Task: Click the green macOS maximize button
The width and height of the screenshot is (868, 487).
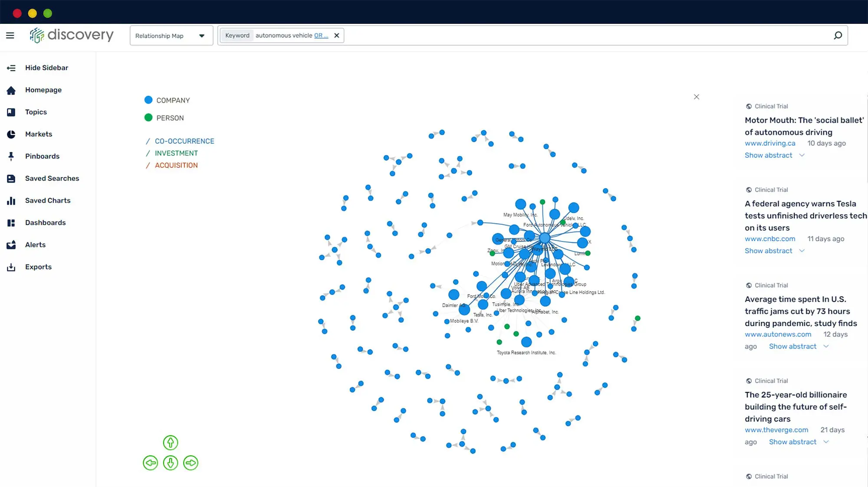Action: pyautogui.click(x=48, y=13)
